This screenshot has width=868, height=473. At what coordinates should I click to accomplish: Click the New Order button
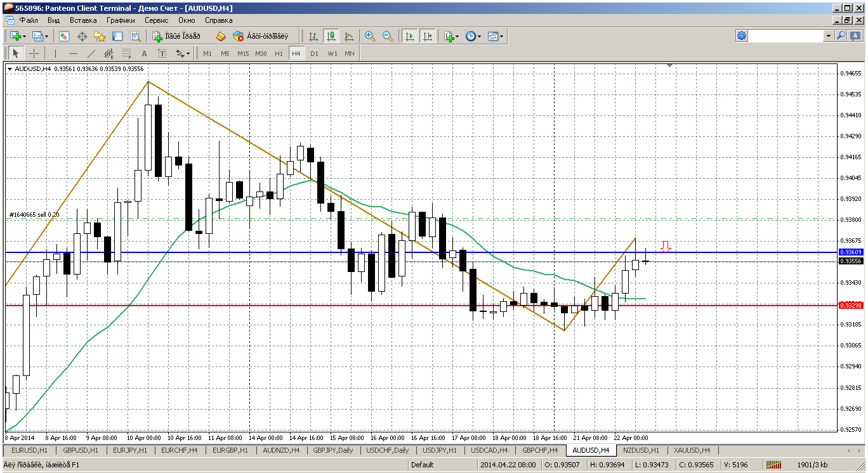pyautogui.click(x=176, y=36)
